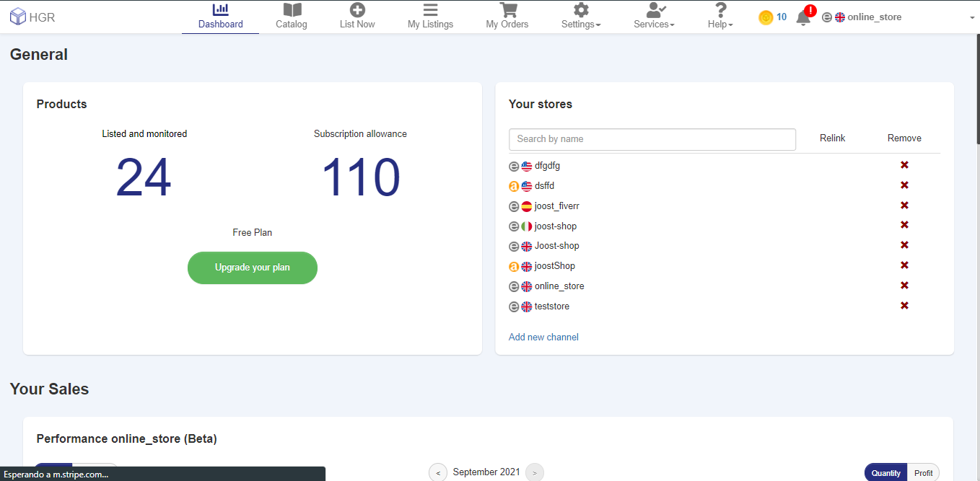Click the Spanish flag beside joost_fiverr
Screen dimensions: 980x481
point(526,206)
